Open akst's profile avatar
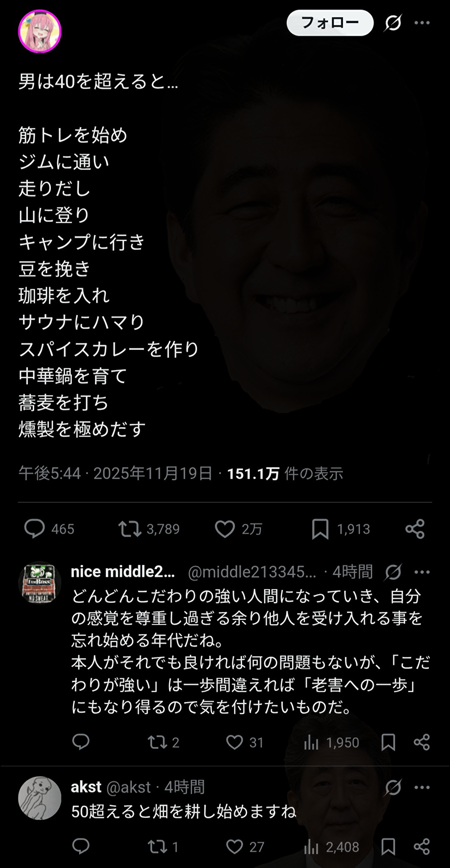 (x=40, y=798)
